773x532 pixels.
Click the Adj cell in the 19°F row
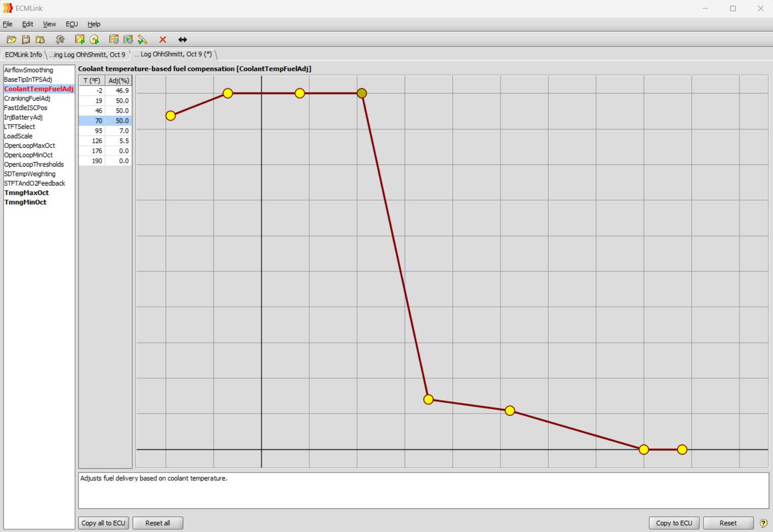pos(119,101)
